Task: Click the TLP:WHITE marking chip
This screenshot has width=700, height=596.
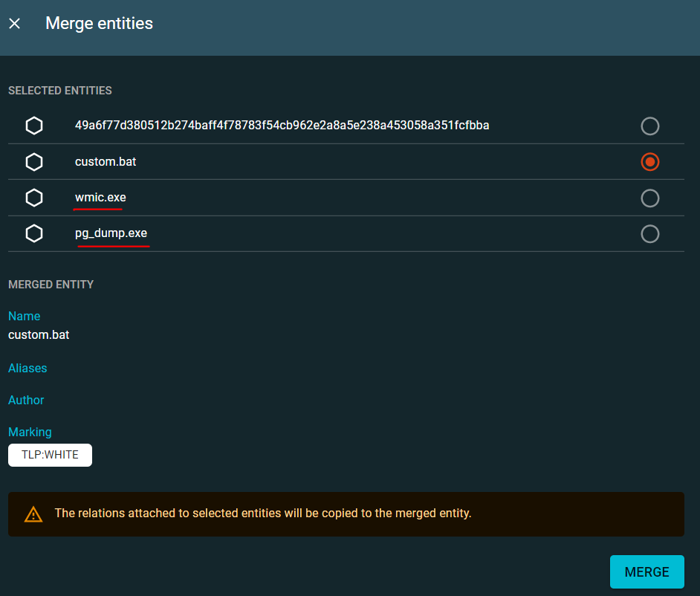Action: pyautogui.click(x=50, y=455)
